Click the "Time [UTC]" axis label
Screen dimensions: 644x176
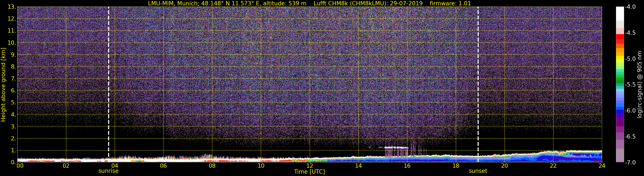310,172
